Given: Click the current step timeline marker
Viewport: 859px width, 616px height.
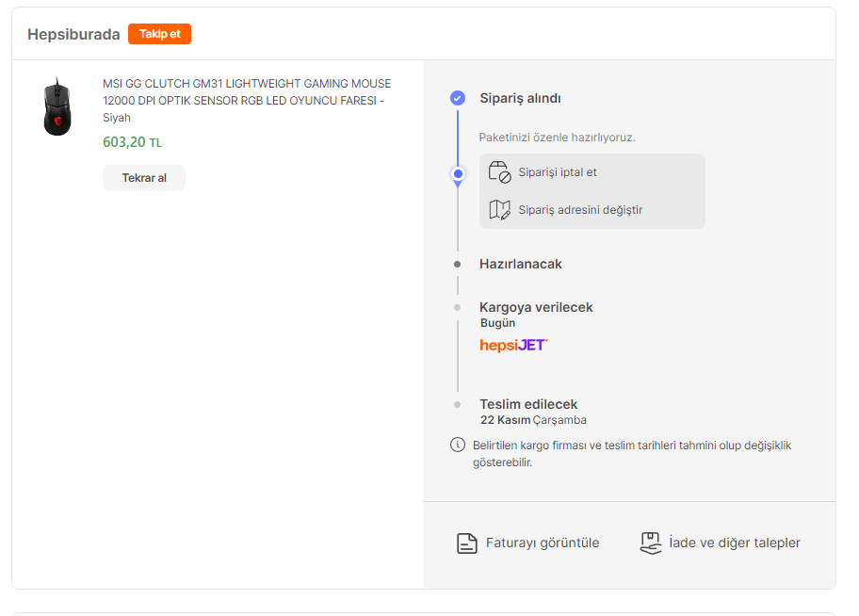Looking at the screenshot, I should pos(458,174).
